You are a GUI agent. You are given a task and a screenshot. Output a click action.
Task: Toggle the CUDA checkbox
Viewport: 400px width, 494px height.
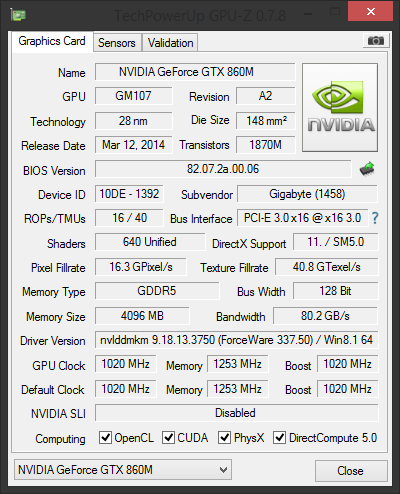coord(168,437)
